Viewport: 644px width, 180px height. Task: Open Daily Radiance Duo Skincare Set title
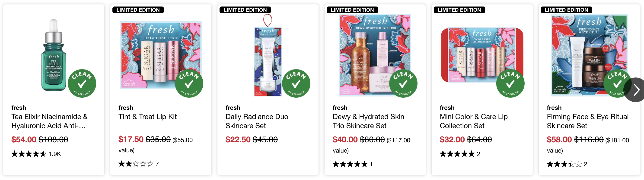pyautogui.click(x=257, y=121)
